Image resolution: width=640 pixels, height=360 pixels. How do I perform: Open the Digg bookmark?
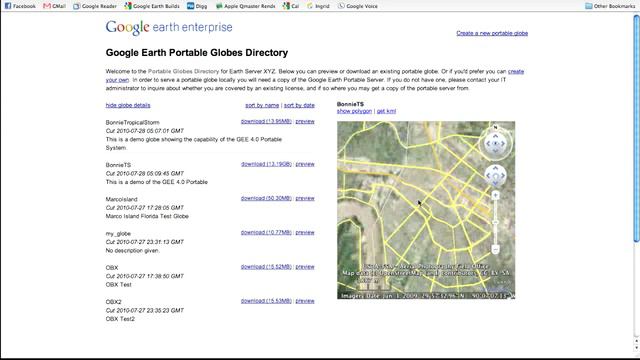pyautogui.click(x=197, y=6)
